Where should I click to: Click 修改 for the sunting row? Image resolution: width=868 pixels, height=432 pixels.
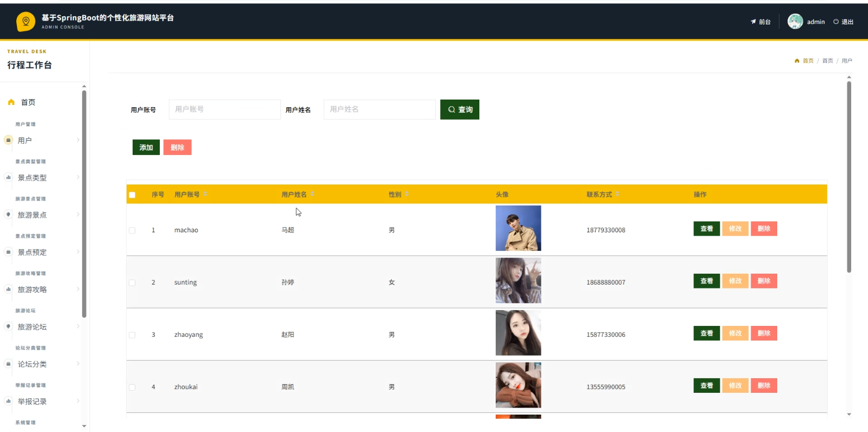735,281
